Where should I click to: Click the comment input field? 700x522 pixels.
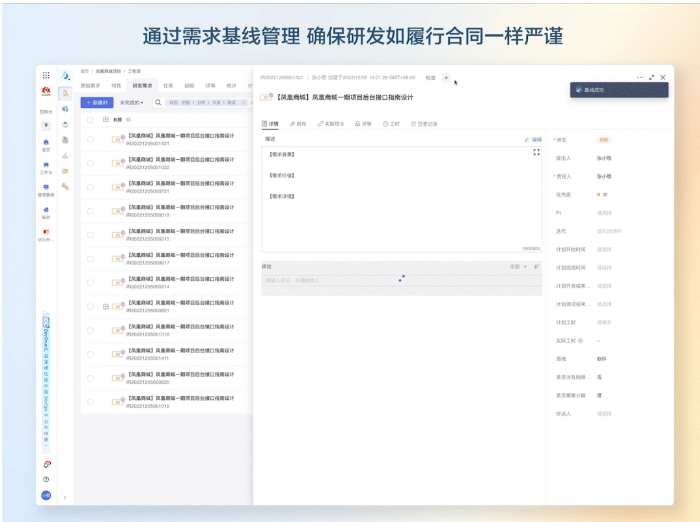point(401,280)
